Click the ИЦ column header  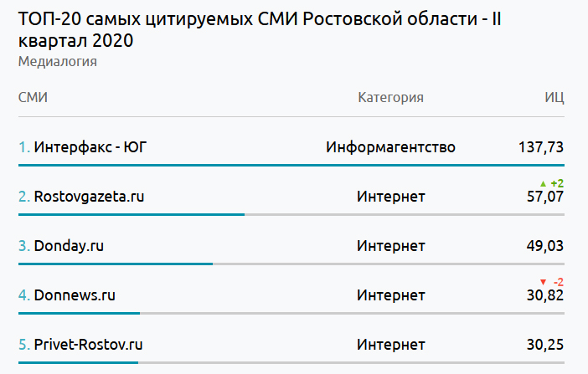coord(554,98)
